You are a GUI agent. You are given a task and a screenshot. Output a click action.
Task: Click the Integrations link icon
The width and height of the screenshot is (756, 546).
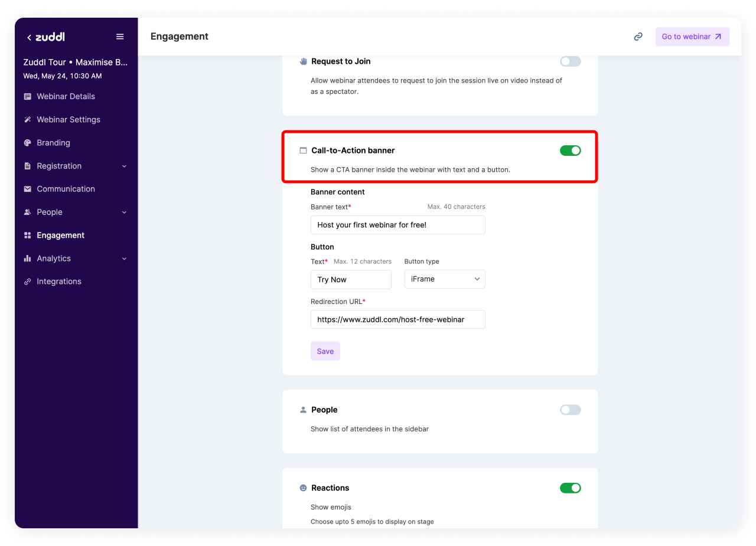[x=27, y=282]
